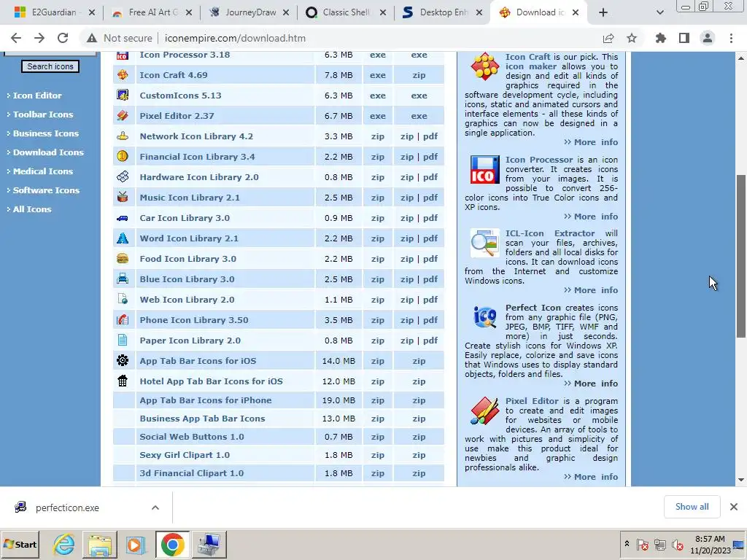Switch to the E2Guardian tab
This screenshot has height=560, width=747.
(54, 12)
